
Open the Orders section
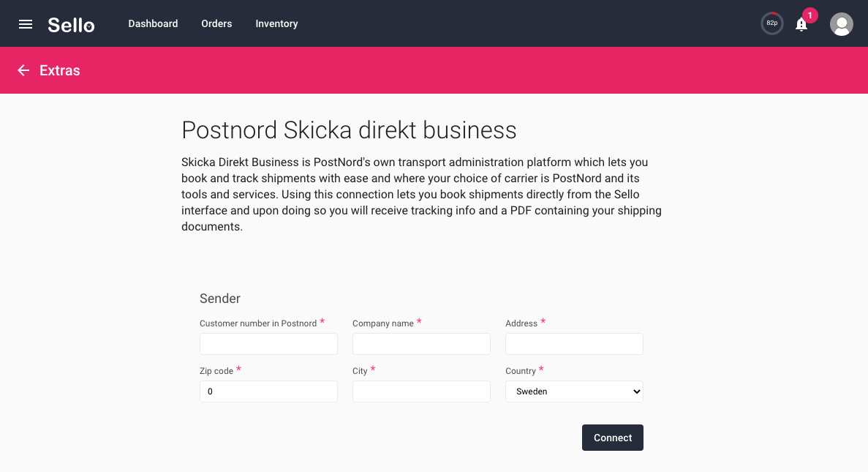point(216,24)
